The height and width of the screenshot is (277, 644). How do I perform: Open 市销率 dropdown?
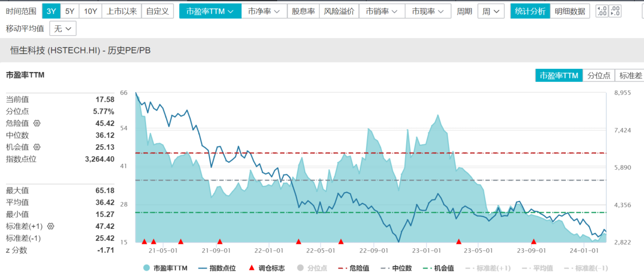pyautogui.click(x=382, y=11)
